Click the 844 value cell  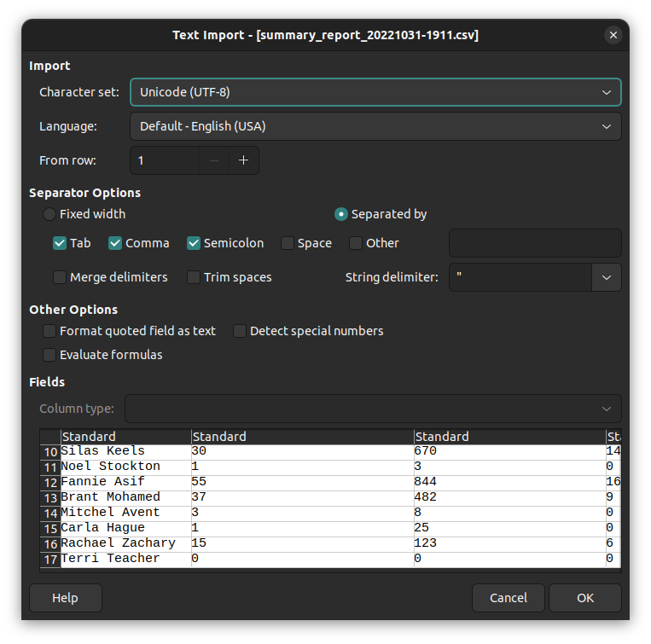coord(510,482)
